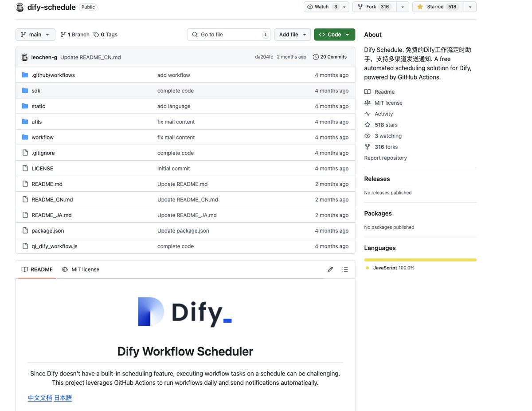
Task: Click the Packages heading link
Action: point(378,213)
